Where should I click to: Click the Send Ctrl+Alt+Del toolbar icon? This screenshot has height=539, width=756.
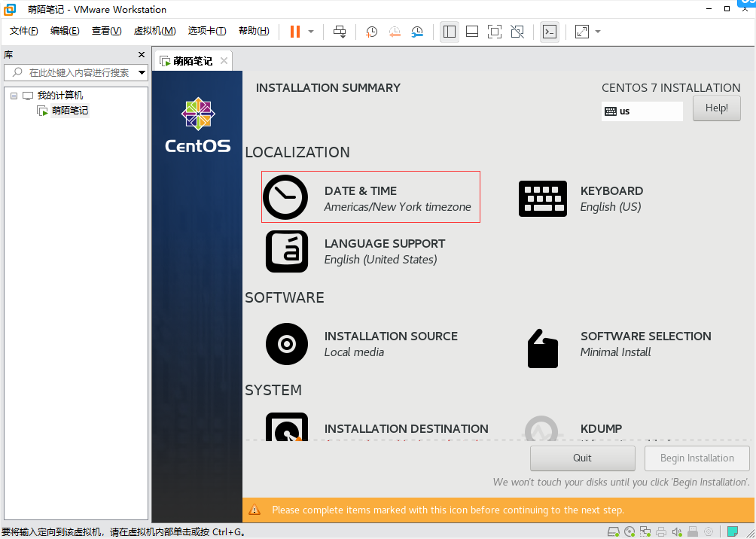click(x=340, y=32)
